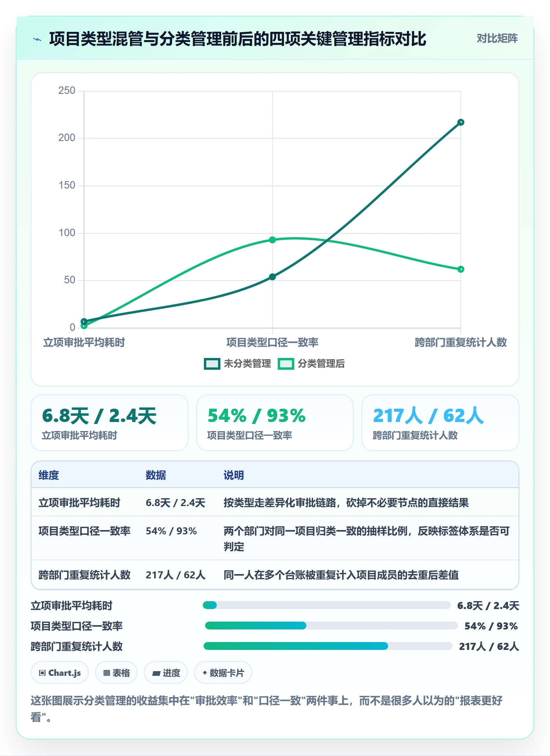Select the 进度 tag chip

pyautogui.click(x=166, y=673)
